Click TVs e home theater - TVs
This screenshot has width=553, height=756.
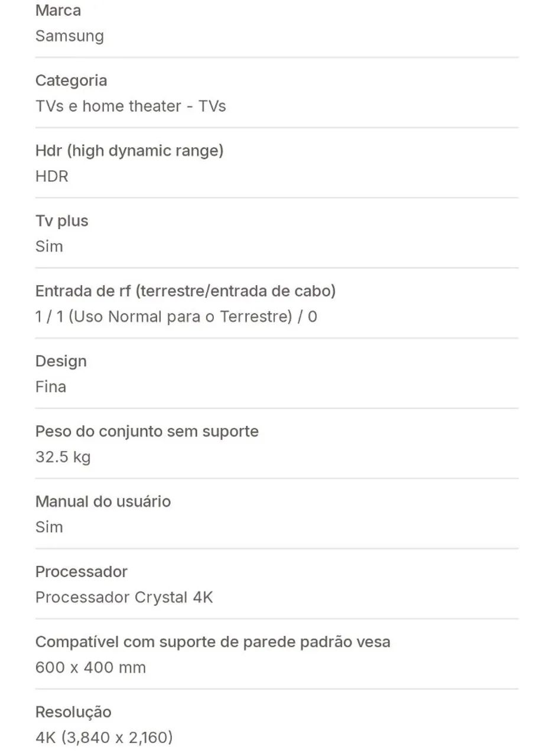(131, 106)
